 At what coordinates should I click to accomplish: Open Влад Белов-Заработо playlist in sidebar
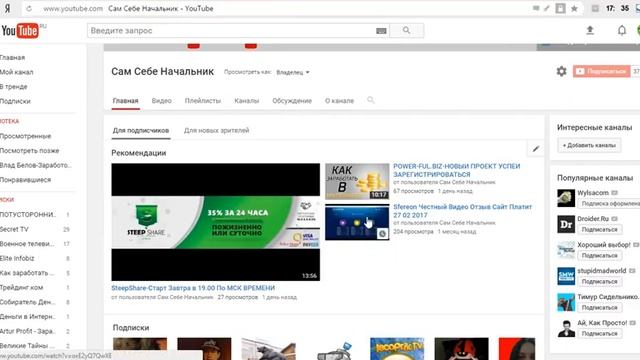pos(36,165)
